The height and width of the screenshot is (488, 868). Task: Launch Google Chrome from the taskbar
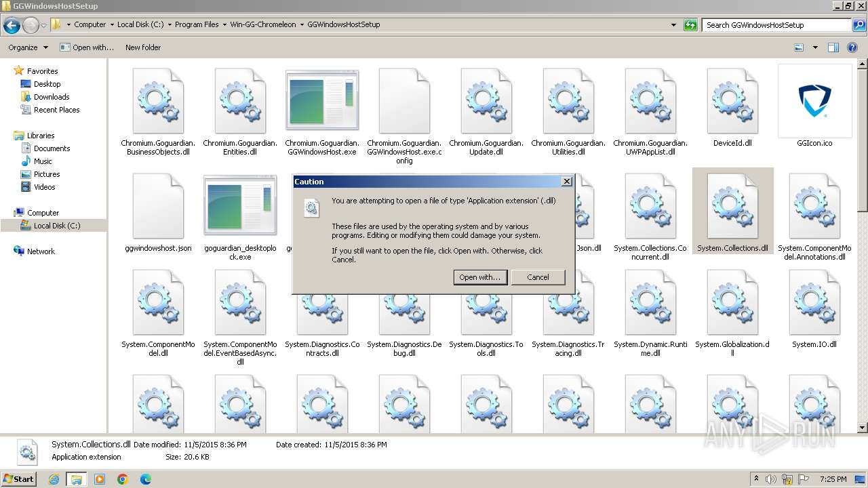[x=123, y=479]
